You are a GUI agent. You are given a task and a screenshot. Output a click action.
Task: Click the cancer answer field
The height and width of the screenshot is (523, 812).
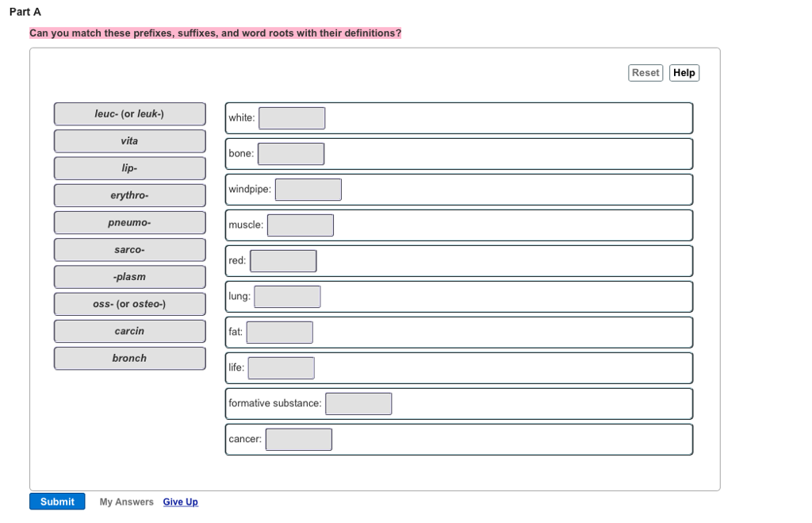click(x=298, y=439)
